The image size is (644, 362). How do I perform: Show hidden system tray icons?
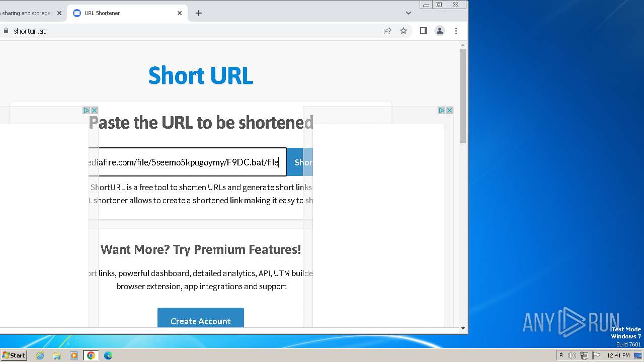[561, 355]
